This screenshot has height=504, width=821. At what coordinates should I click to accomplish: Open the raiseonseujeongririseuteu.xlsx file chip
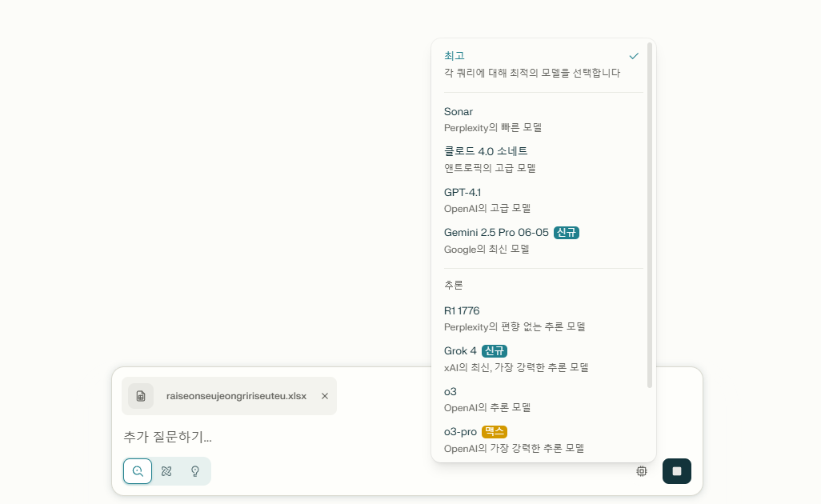(x=230, y=396)
